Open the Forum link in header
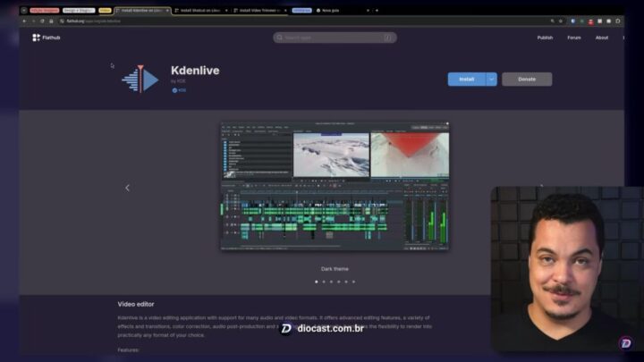This screenshot has height=362, width=644. click(574, 38)
